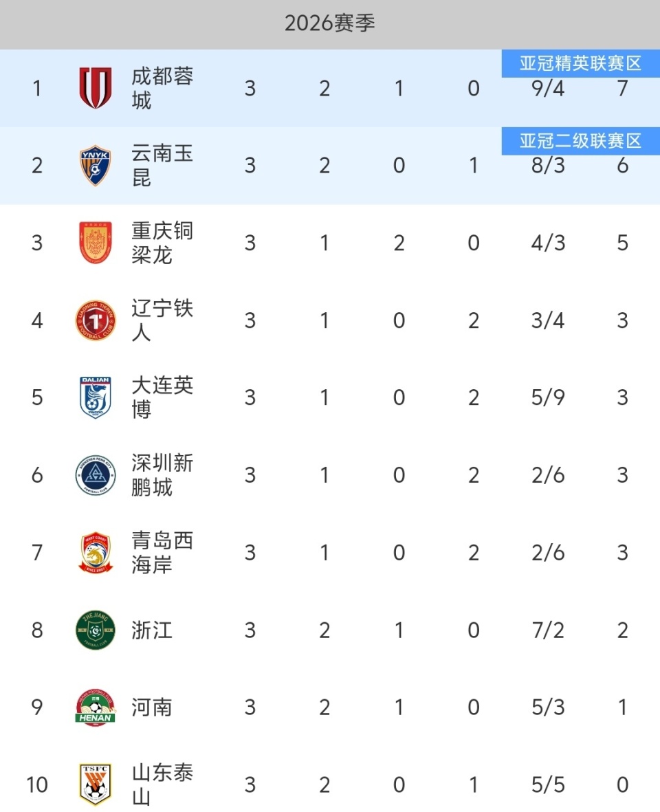
Task: Open the Qingdao West Coast crest
Action: click(x=95, y=553)
